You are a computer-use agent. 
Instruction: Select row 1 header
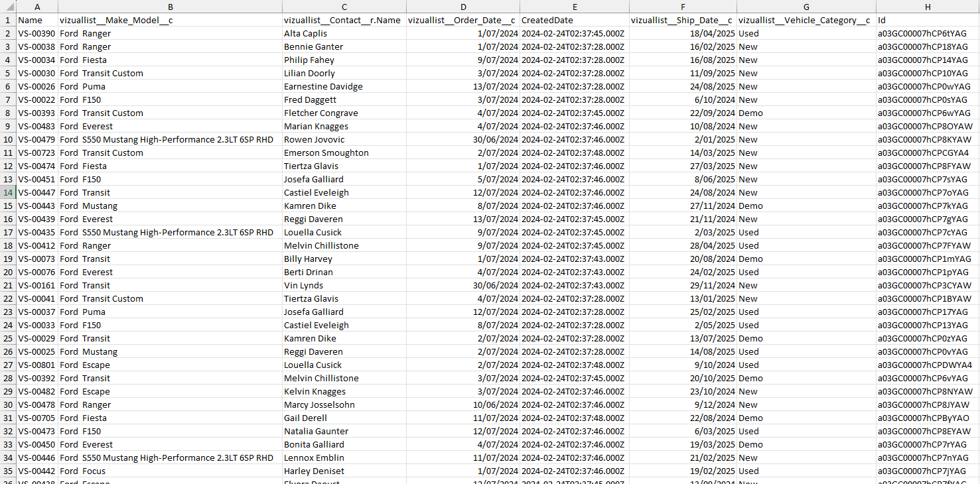pyautogui.click(x=8, y=20)
